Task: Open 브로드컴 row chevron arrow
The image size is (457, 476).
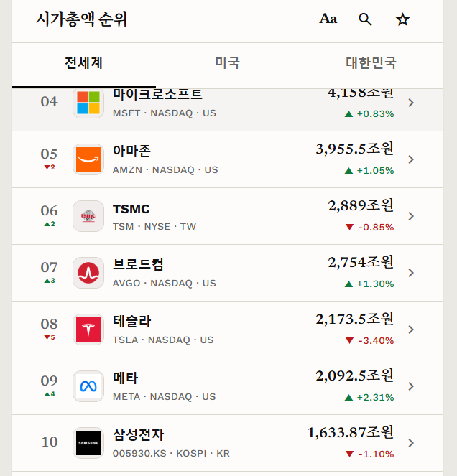Action: tap(411, 273)
